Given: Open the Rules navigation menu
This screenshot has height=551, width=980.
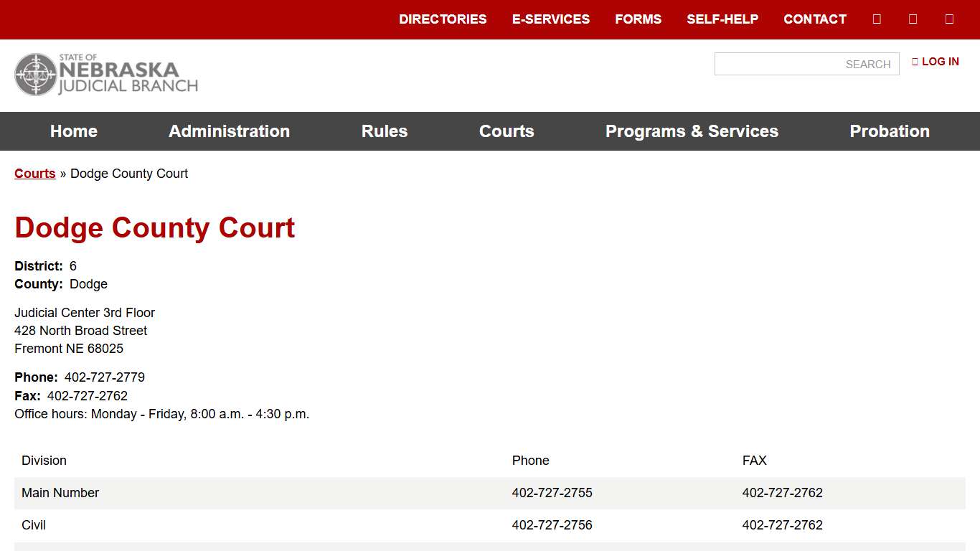Looking at the screenshot, I should (x=385, y=131).
